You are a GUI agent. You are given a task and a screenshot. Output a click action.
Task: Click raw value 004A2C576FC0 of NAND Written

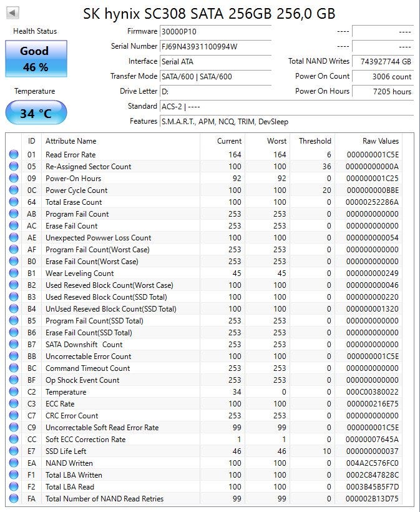coord(373,463)
